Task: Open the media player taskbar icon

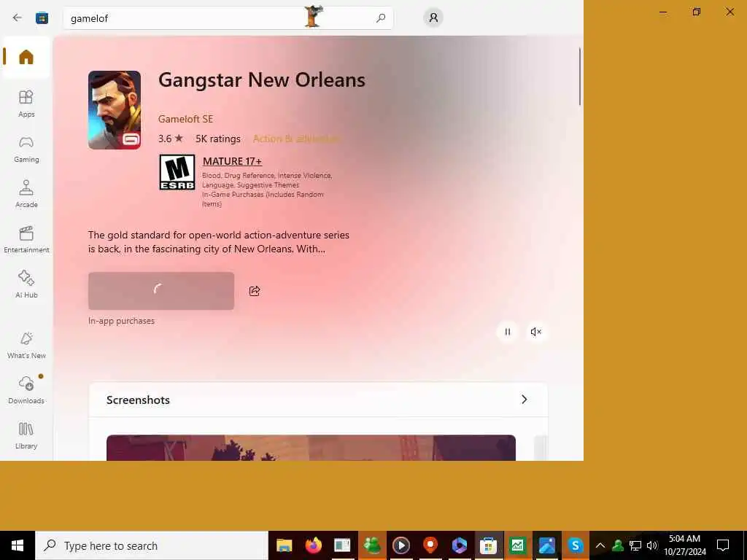Action: click(400, 545)
